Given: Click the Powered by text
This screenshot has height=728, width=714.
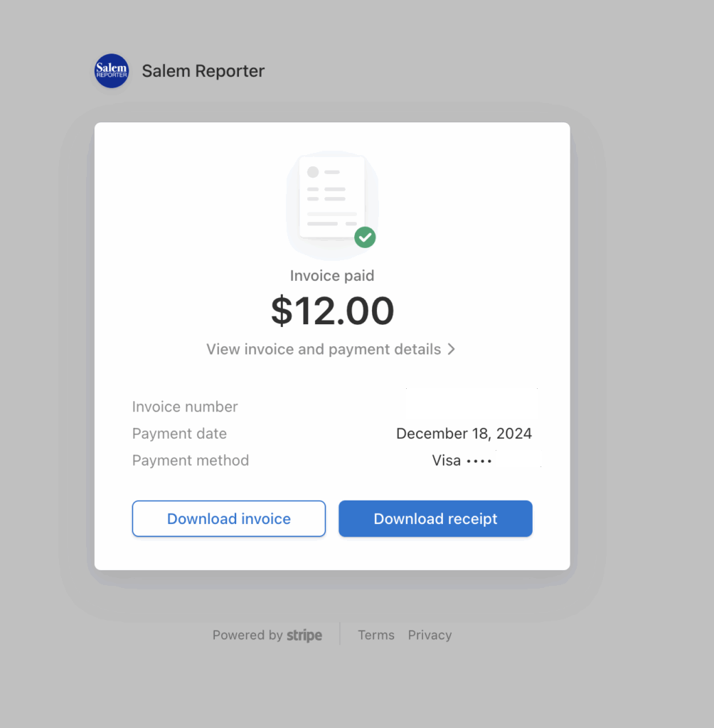Looking at the screenshot, I should coord(247,636).
